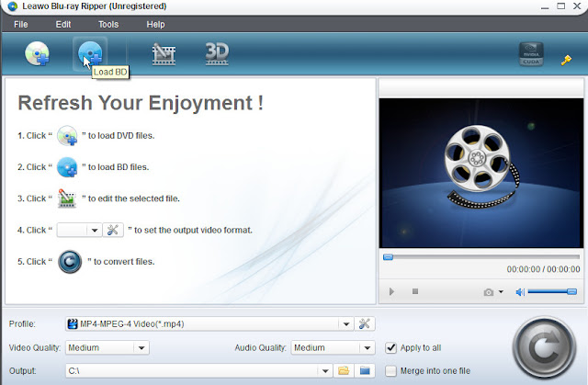Screen dimensions: 588x385
Task: Toggle the Apply to all checkbox
Action: (x=390, y=348)
